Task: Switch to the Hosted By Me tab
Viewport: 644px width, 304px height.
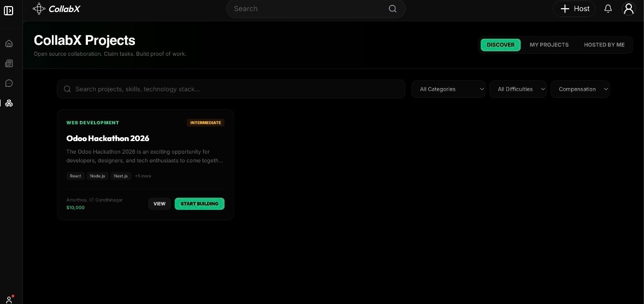Action: coord(604,45)
